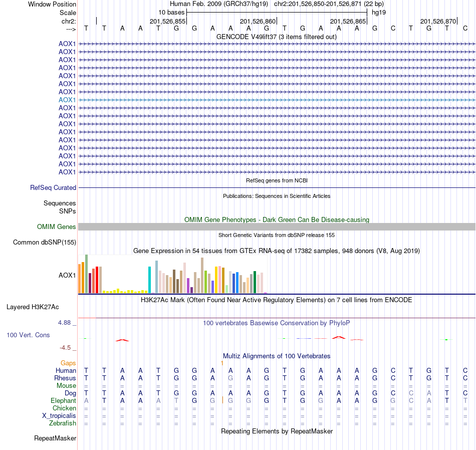476x450 pixels.
Task: Click the AOX1 label beside GTEx chart
Action: (x=67, y=276)
